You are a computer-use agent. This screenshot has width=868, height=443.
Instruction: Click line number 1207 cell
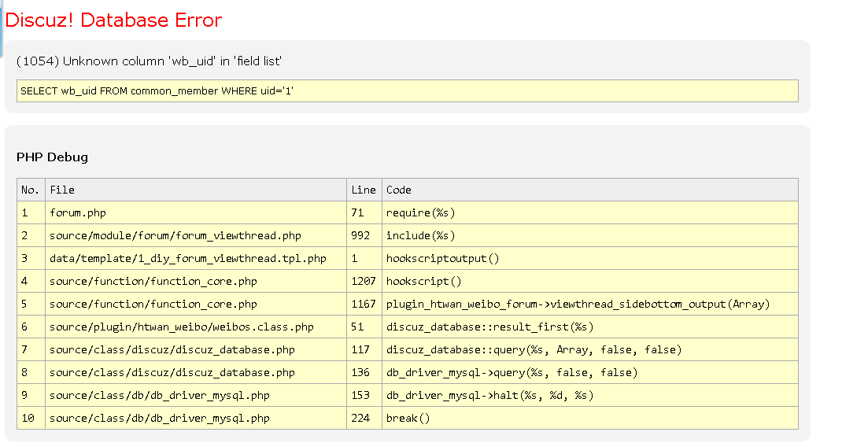coord(364,281)
